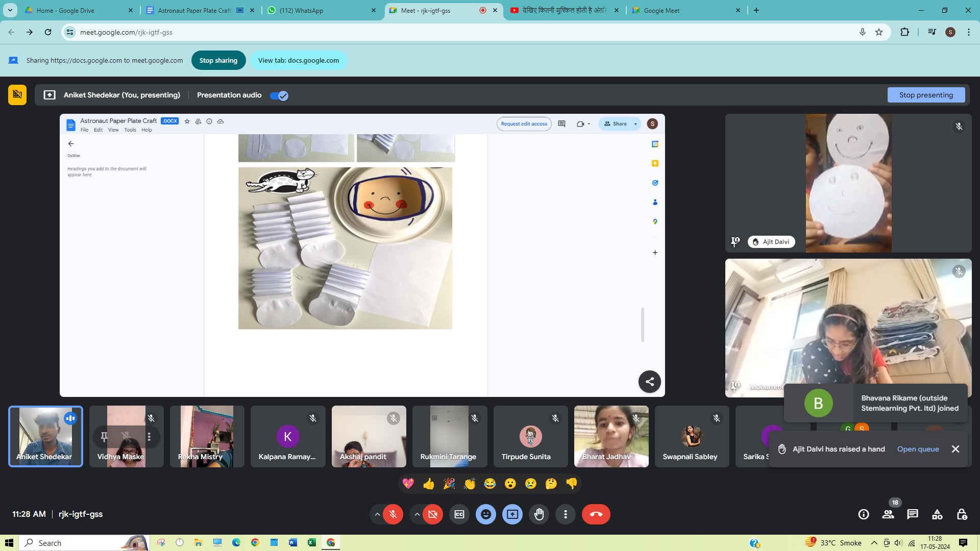This screenshot has width=980, height=551.
Task: Open the Tools menu in Docs
Action: (x=130, y=130)
